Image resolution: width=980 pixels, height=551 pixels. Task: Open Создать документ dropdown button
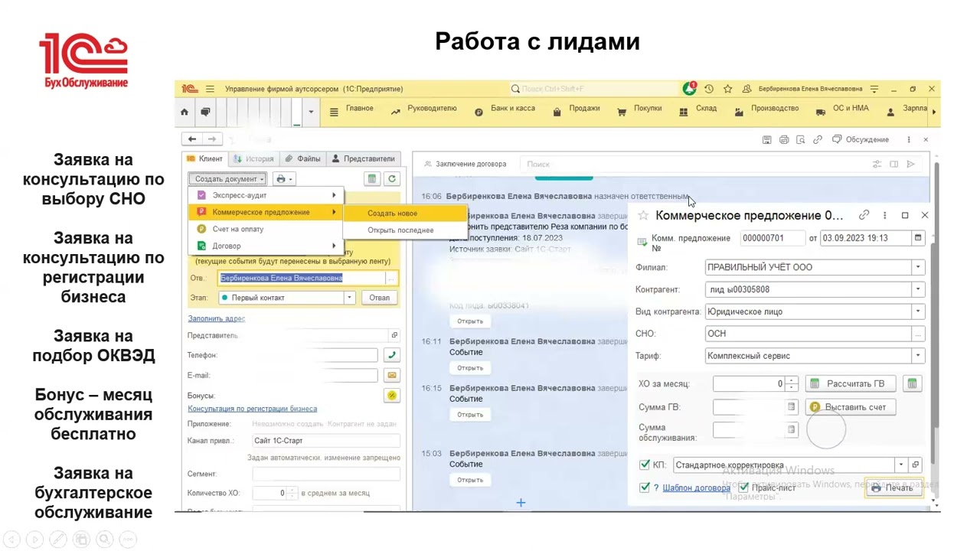(229, 179)
